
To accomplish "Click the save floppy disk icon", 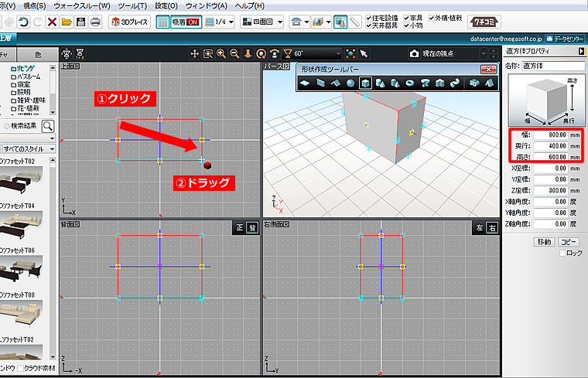I will click(80, 22).
